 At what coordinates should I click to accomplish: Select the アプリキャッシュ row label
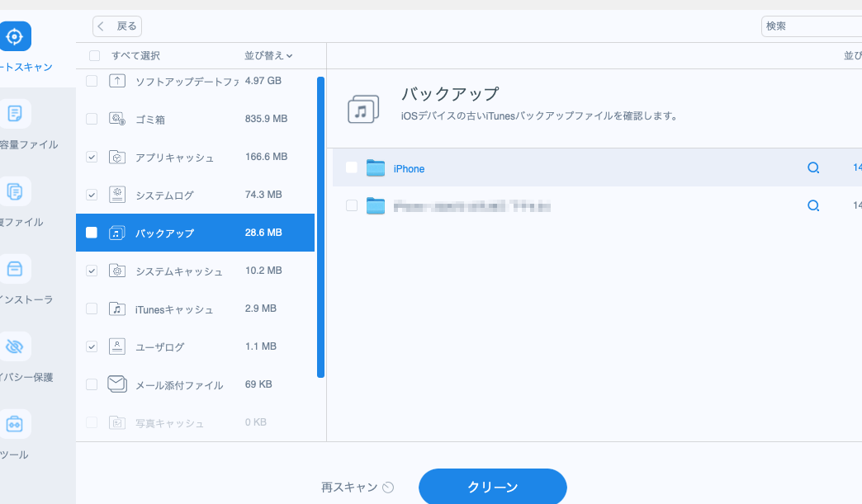pyautogui.click(x=175, y=158)
